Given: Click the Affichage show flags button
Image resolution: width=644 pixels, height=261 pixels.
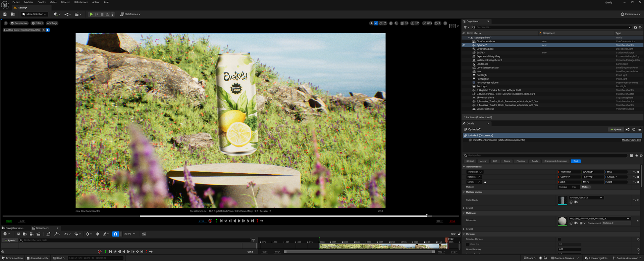Looking at the screenshot, I should pos(52,23).
